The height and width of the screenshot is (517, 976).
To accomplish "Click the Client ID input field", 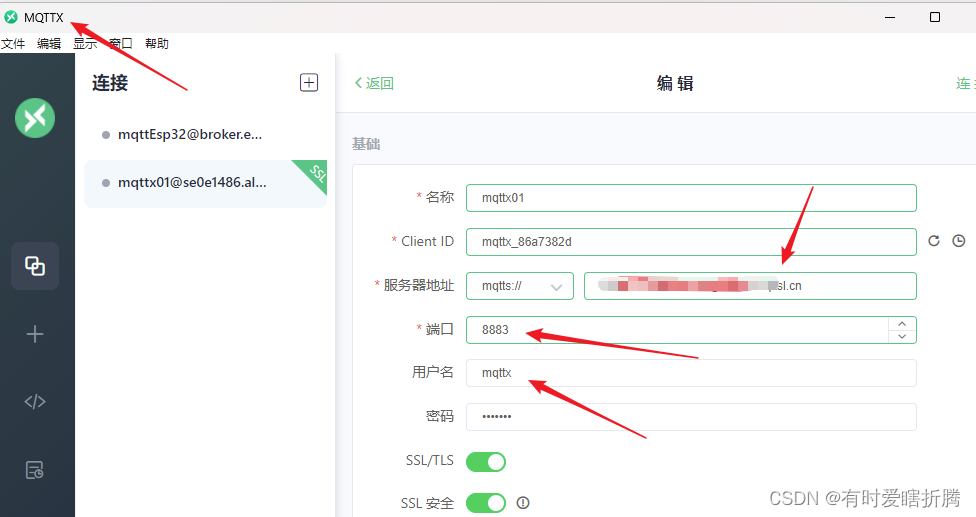I will pos(691,241).
